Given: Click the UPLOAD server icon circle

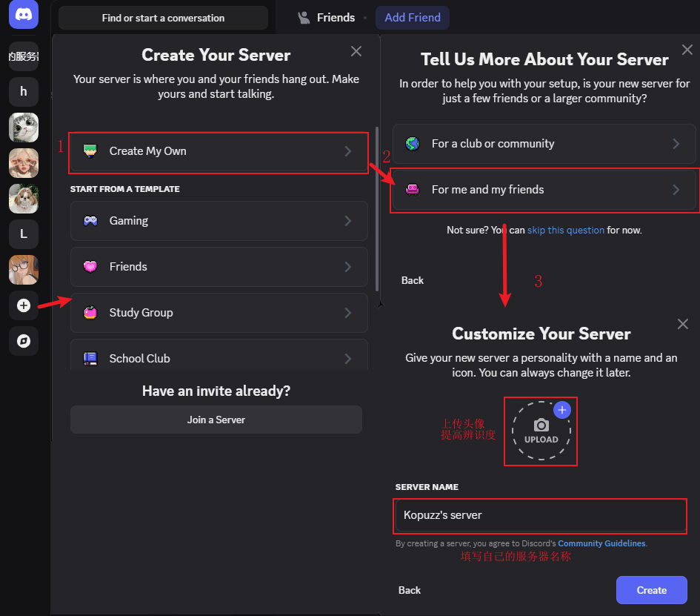Looking at the screenshot, I should [x=541, y=431].
